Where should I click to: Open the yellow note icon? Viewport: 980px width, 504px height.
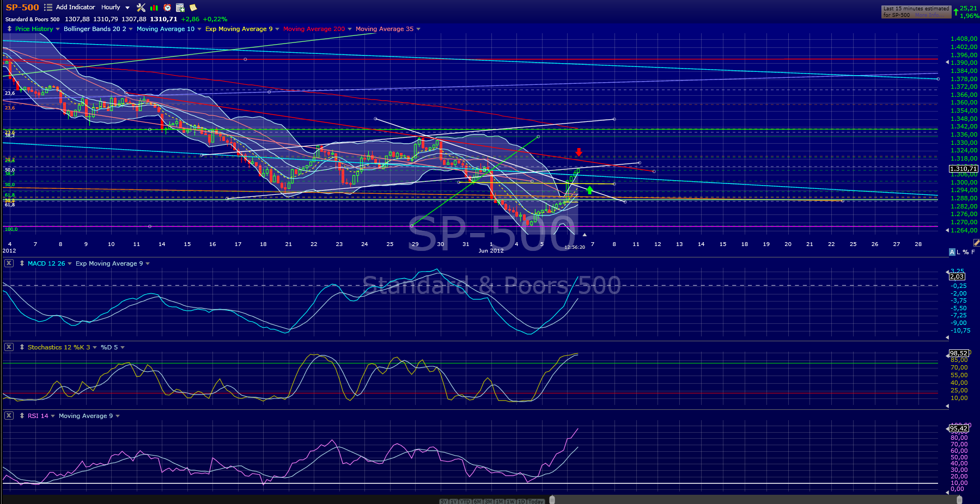(x=193, y=8)
